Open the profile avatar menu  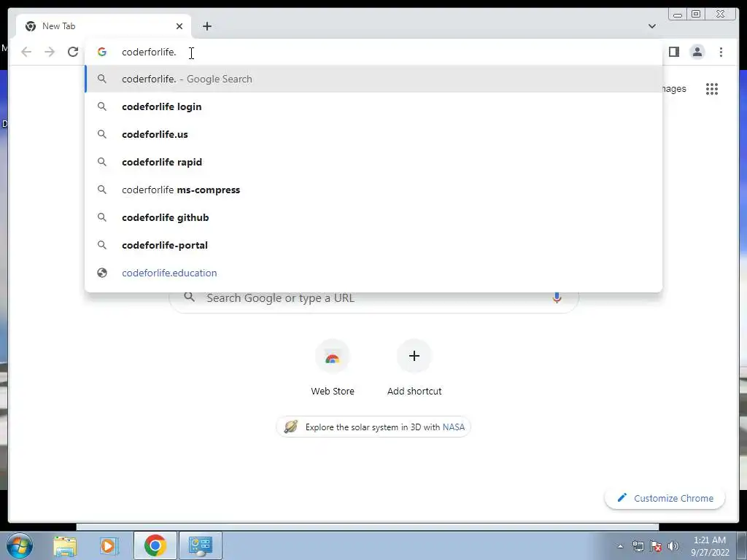coord(697,52)
